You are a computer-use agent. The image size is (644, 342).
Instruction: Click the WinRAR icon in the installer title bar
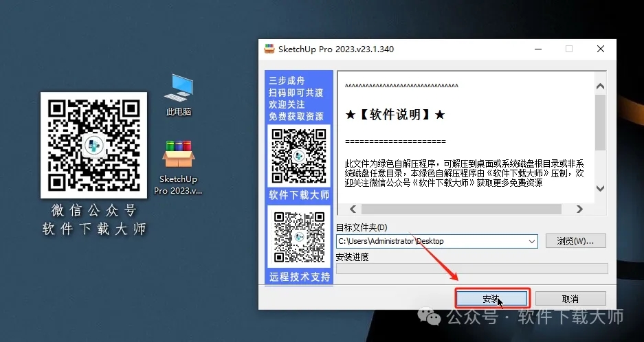coord(269,49)
